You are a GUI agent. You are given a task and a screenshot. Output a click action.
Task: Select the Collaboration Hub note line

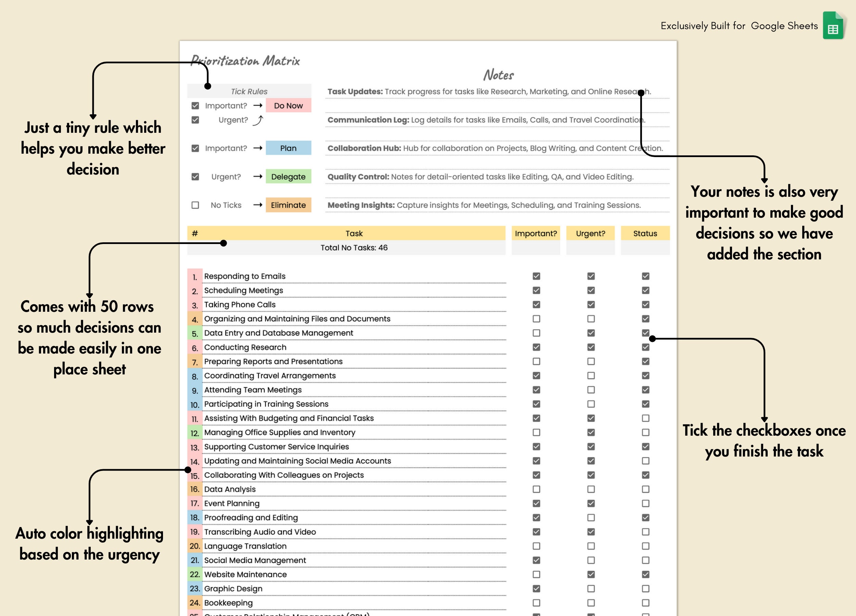(498, 148)
